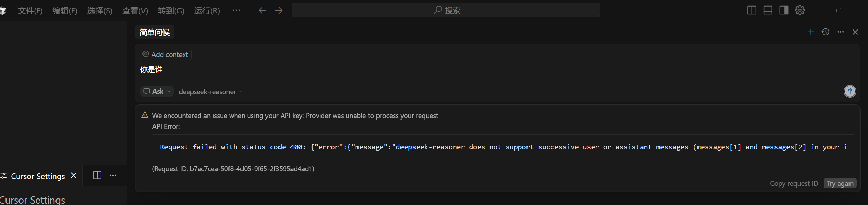
Task: Open the deepseek-reasoner model selector
Action: [x=210, y=91]
